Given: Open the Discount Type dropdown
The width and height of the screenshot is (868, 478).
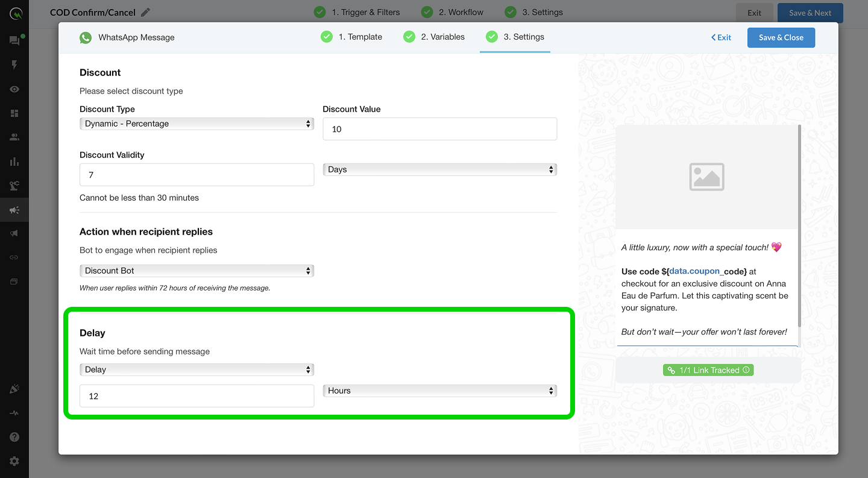Looking at the screenshot, I should point(197,124).
